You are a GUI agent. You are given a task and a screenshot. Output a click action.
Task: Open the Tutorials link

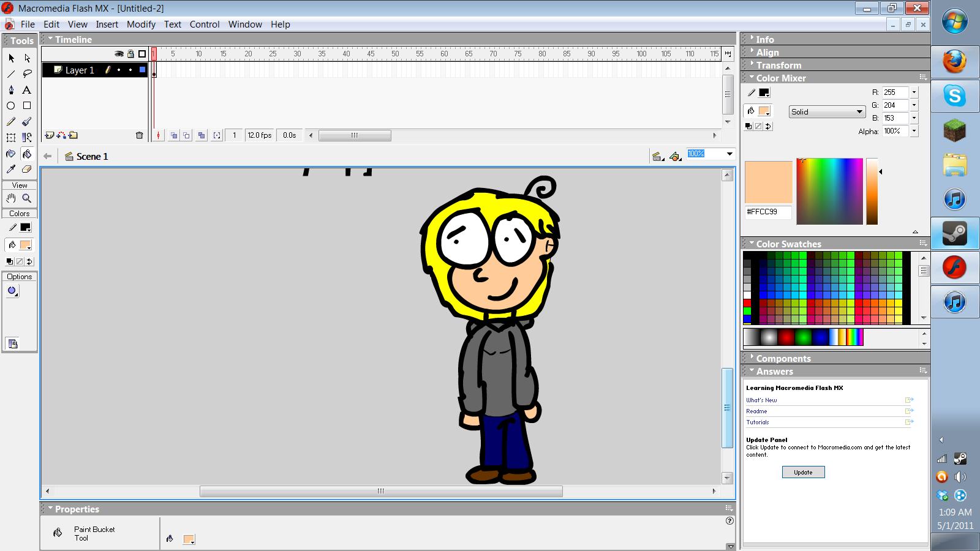[x=758, y=422]
